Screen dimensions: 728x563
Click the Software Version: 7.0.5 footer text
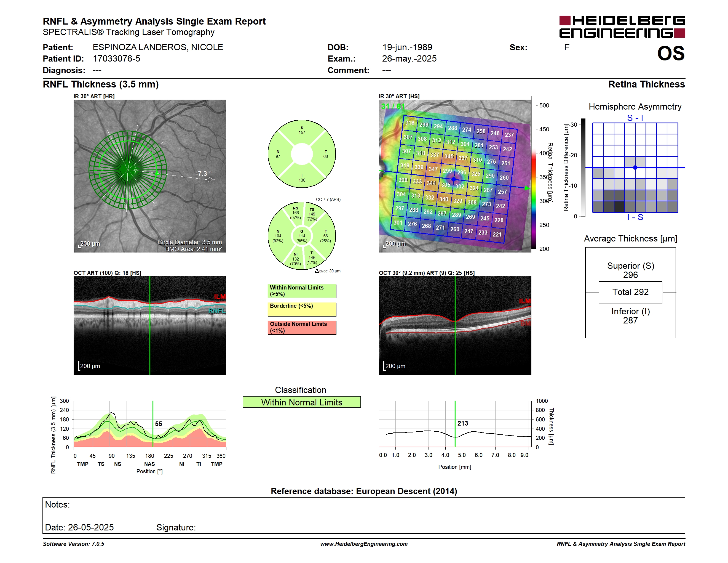coord(73,544)
